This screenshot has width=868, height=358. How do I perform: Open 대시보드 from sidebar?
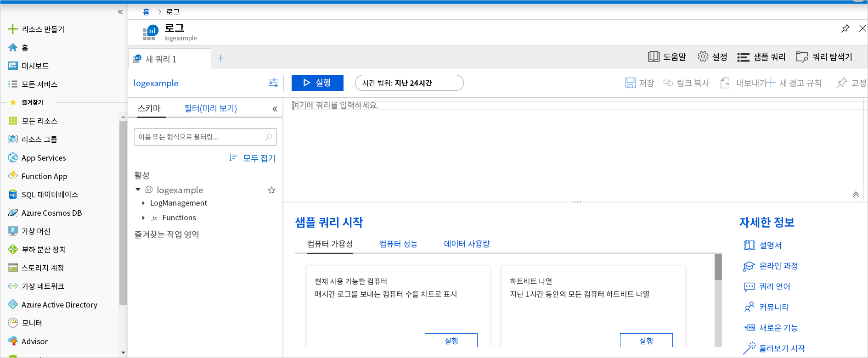(x=28, y=66)
